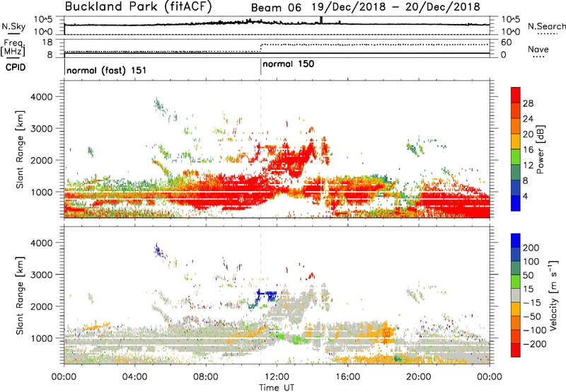Click the 'normal (fast) 151' CPID text
This screenshot has width=566, height=392.
coord(107,70)
